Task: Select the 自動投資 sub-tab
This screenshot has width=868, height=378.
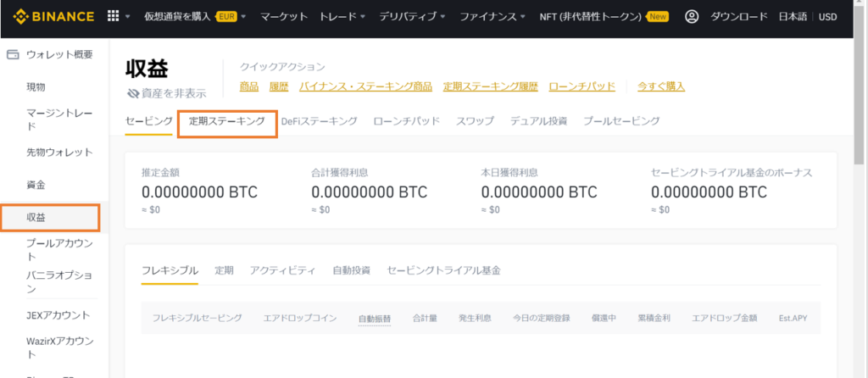Action: tap(351, 270)
